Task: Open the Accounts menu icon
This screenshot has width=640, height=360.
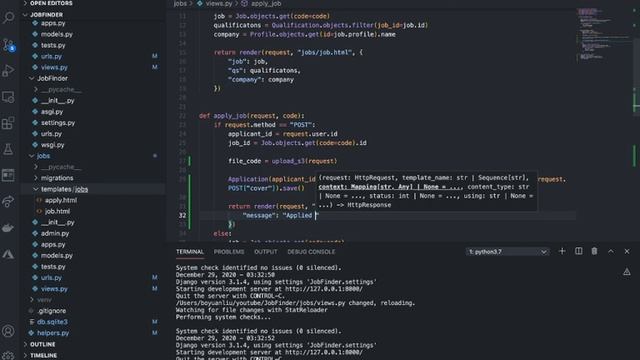Action: [x=8, y=331]
